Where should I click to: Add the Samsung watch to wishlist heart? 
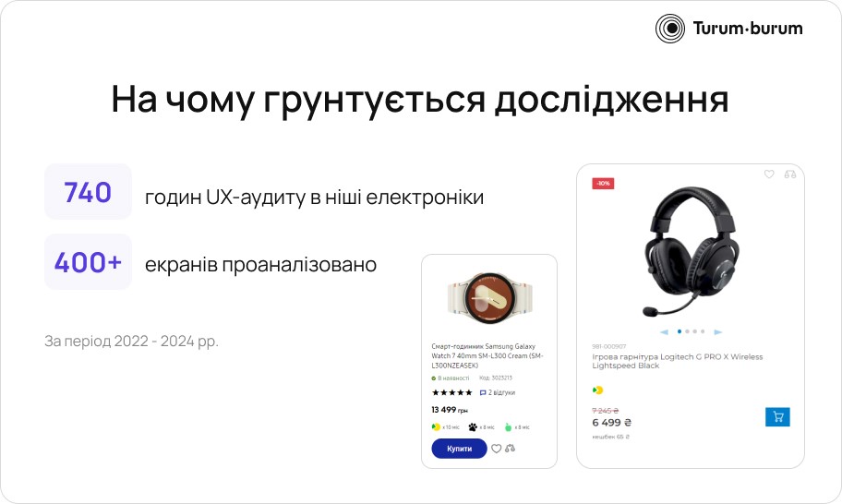[x=496, y=449]
